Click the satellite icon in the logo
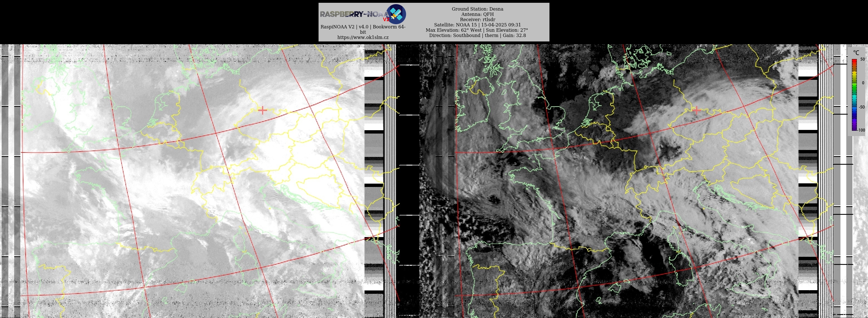 (x=396, y=14)
